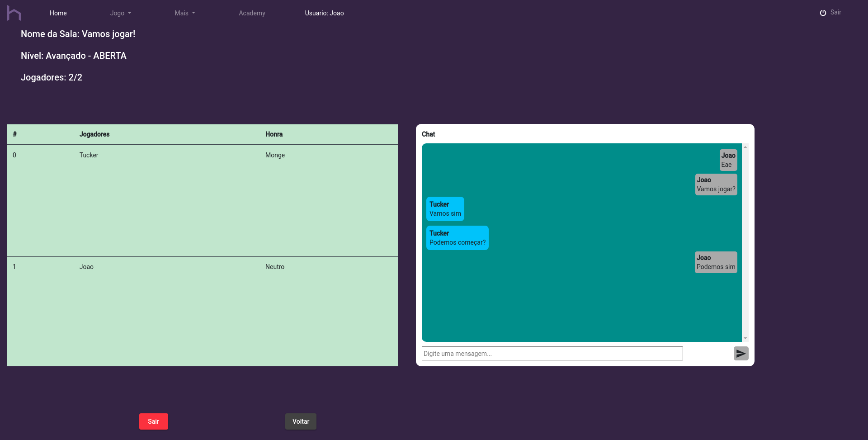Go to the Home page
The image size is (868, 440).
pyautogui.click(x=58, y=13)
